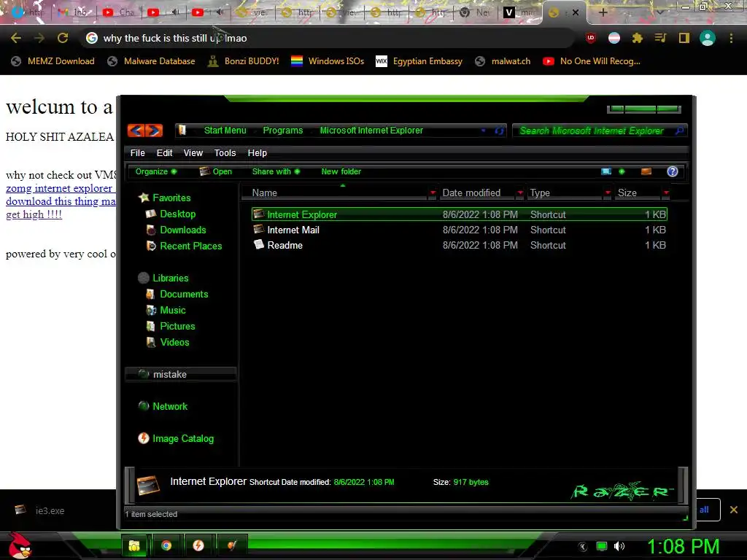Open uBlock Origin extension icon
Screen dimensions: 747x560
pos(591,38)
